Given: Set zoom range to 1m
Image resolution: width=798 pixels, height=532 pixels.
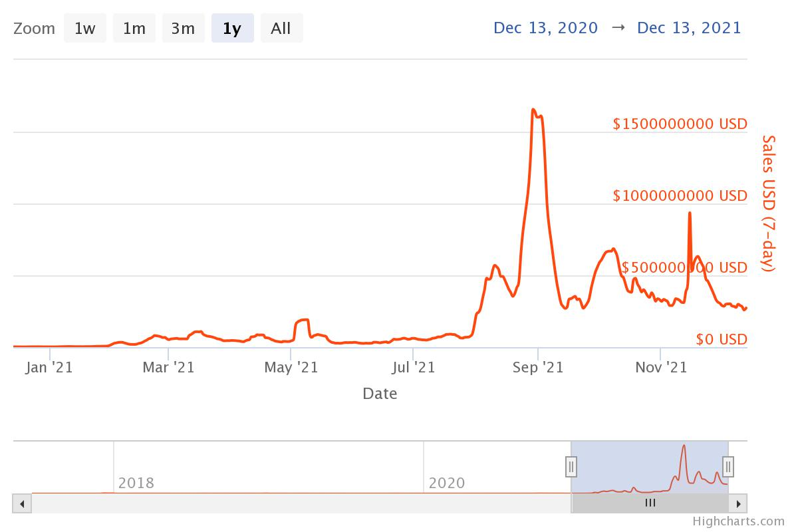Looking at the screenshot, I should (134, 29).
